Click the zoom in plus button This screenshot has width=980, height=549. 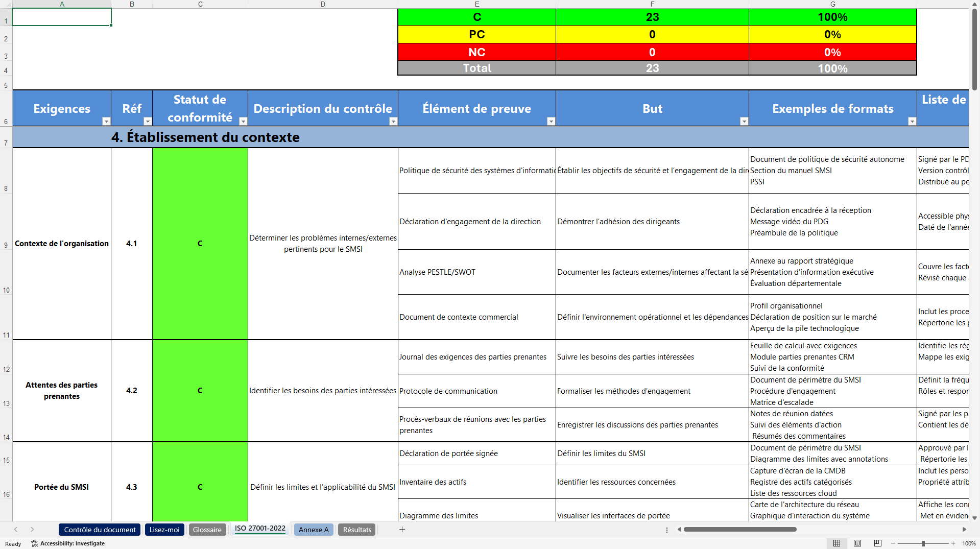(953, 543)
